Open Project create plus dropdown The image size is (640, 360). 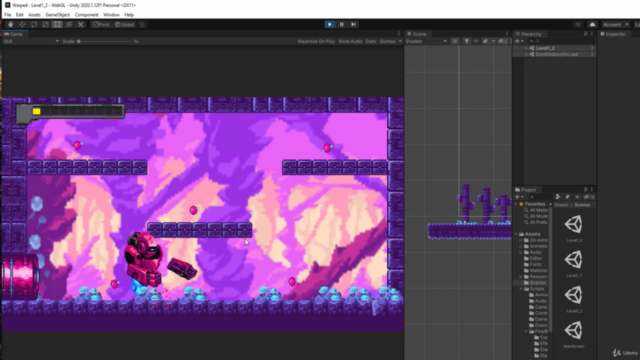519,197
